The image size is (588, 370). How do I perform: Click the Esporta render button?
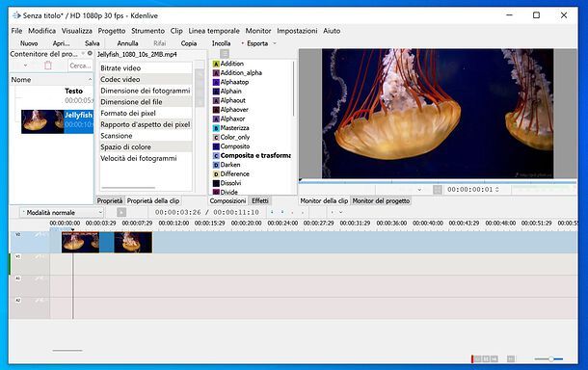click(x=254, y=43)
